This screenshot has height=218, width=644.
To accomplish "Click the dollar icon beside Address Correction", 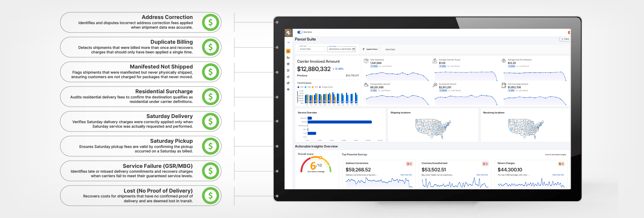I will pyautogui.click(x=211, y=23).
